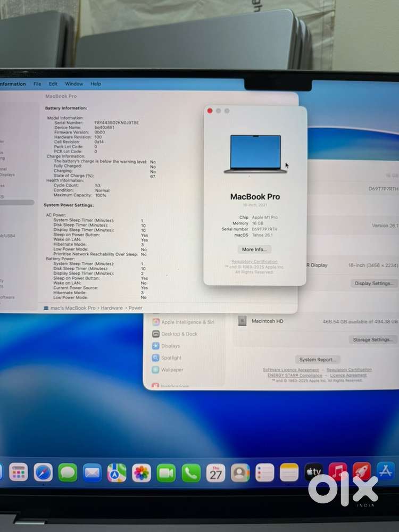Launch Messages from the dock
Screen dimensions: 399x532
[x=68, y=472]
